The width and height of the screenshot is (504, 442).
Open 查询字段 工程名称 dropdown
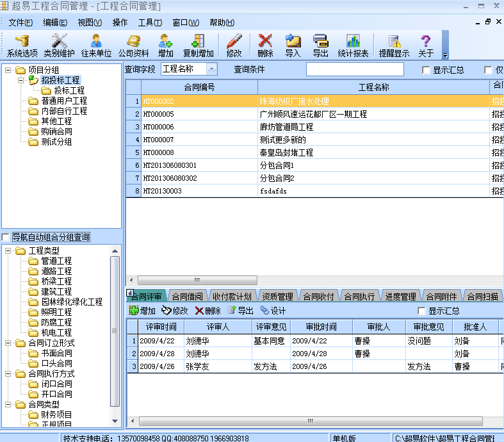(x=211, y=69)
